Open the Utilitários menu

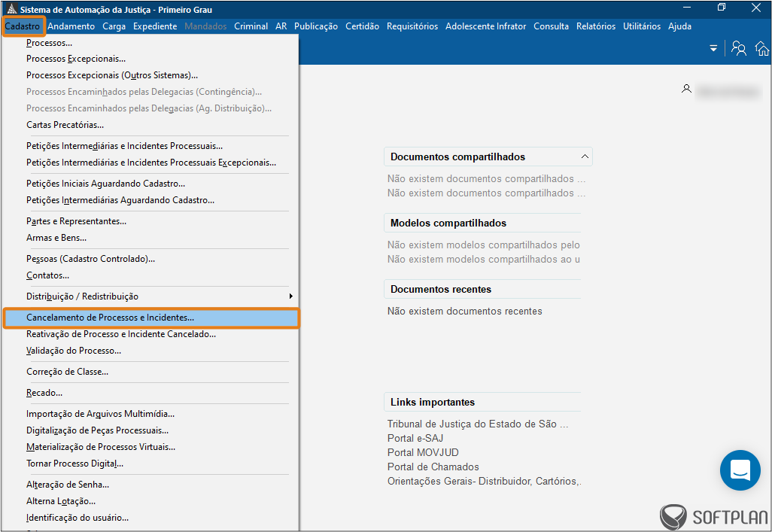tap(642, 26)
